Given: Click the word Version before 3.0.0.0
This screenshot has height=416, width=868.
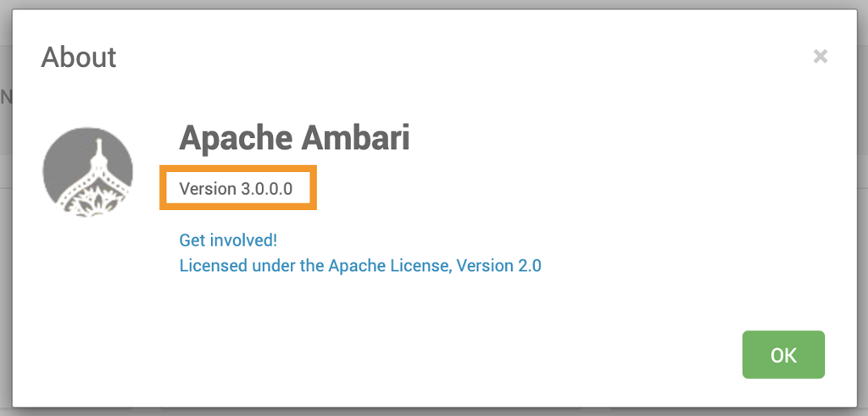Looking at the screenshot, I should click(x=208, y=188).
